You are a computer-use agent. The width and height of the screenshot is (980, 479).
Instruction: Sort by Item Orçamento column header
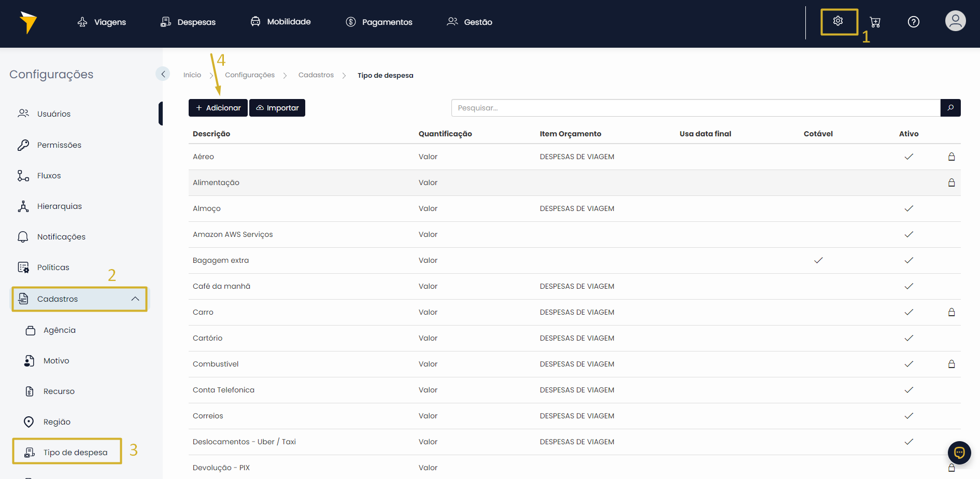(x=571, y=134)
